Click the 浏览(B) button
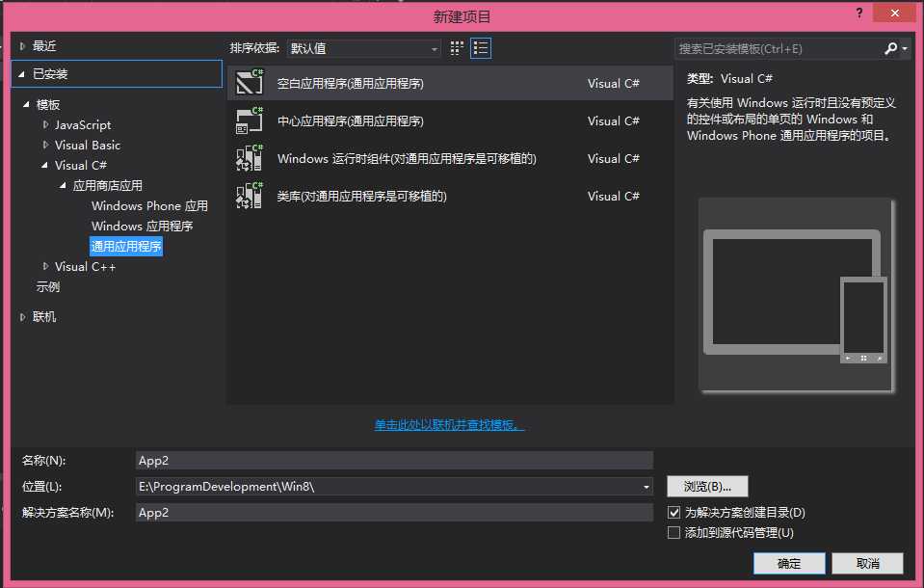The image size is (924, 588). coord(707,486)
